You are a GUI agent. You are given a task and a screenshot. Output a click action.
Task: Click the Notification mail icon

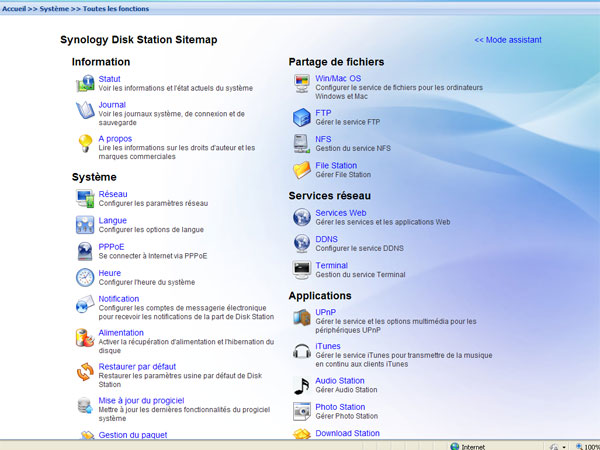click(x=85, y=304)
